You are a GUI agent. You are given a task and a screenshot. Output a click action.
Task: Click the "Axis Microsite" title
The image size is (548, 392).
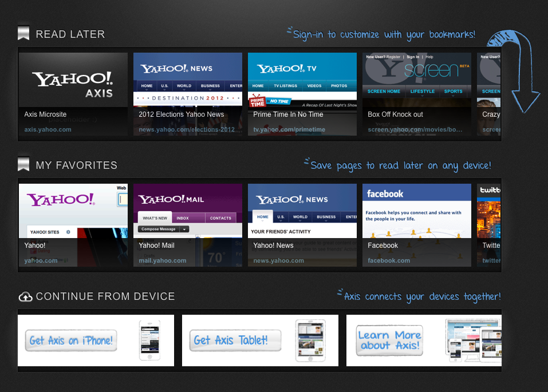pyautogui.click(x=45, y=114)
